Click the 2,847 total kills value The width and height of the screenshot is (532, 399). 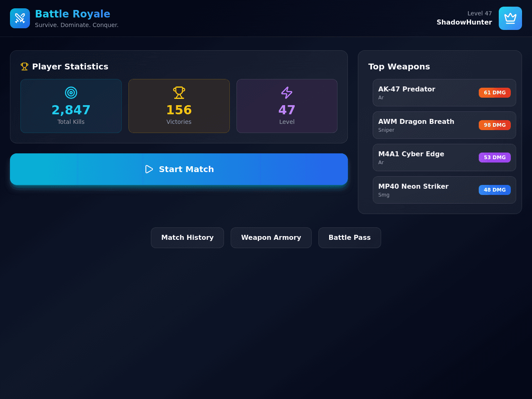pyautogui.click(x=71, y=110)
